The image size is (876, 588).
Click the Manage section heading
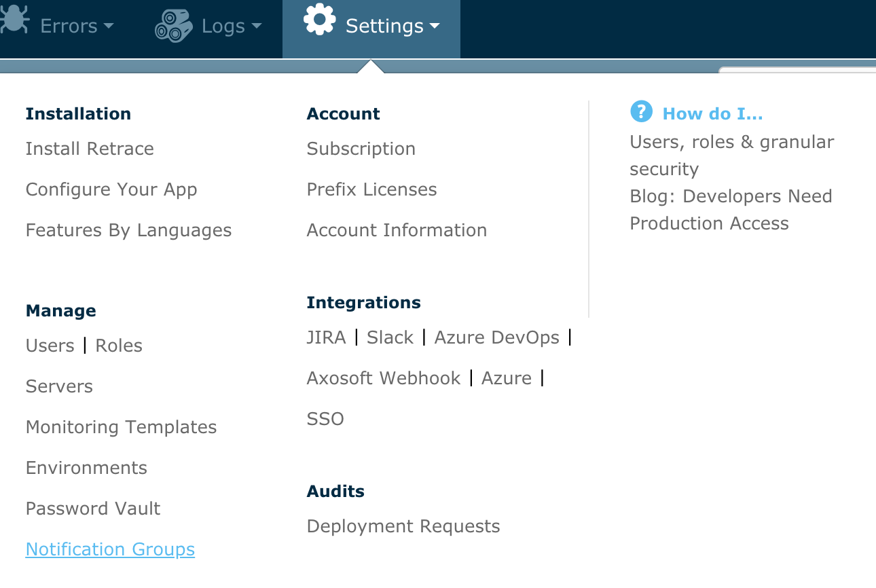pos(60,311)
